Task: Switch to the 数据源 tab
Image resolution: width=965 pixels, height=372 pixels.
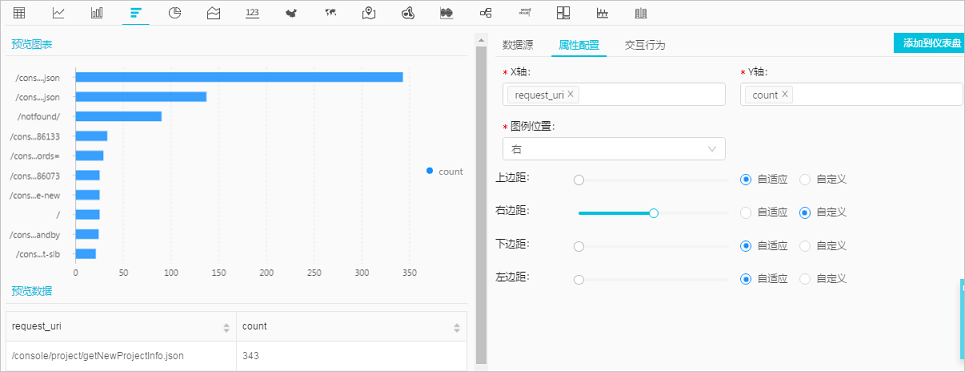Action: 518,45
